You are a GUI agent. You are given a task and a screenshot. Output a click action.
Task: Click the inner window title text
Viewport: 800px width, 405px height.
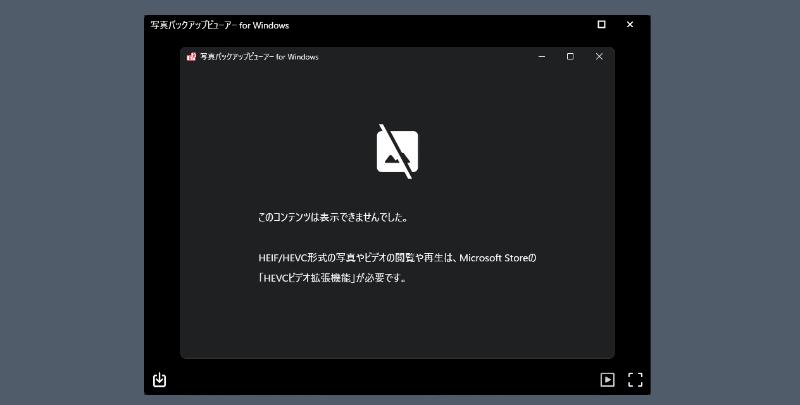(x=259, y=57)
